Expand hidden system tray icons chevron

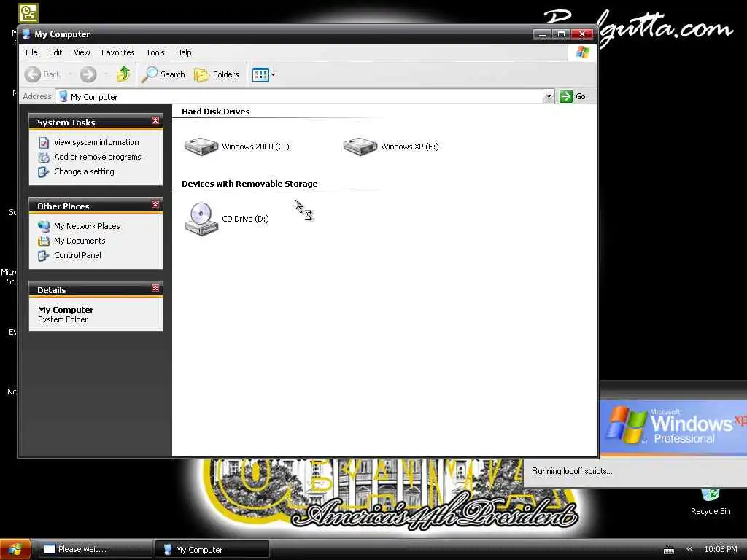coord(689,549)
